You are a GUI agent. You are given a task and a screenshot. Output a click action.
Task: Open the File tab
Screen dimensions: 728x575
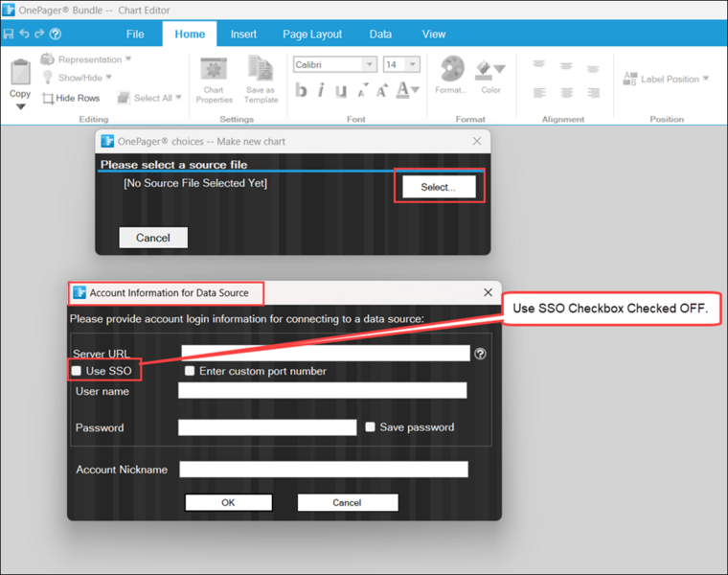click(135, 34)
